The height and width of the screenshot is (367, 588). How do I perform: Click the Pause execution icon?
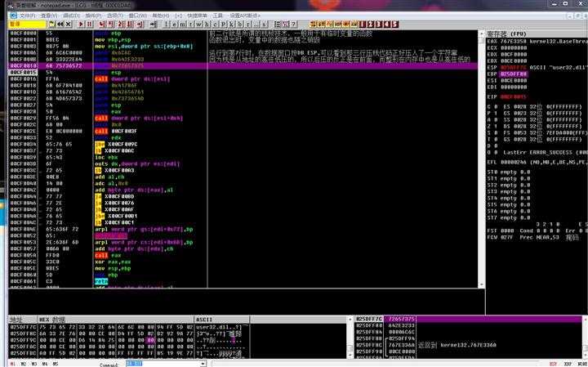[89, 24]
